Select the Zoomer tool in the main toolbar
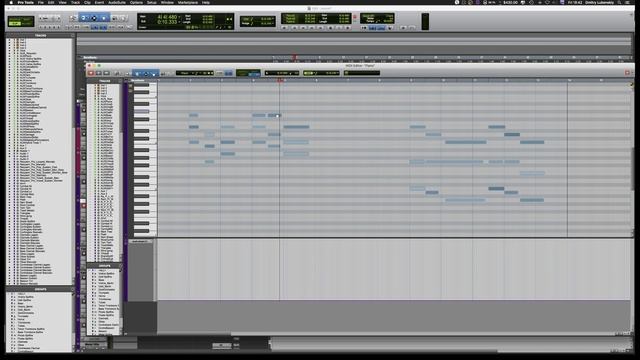The image size is (640, 360). pyautogui.click(x=73, y=18)
